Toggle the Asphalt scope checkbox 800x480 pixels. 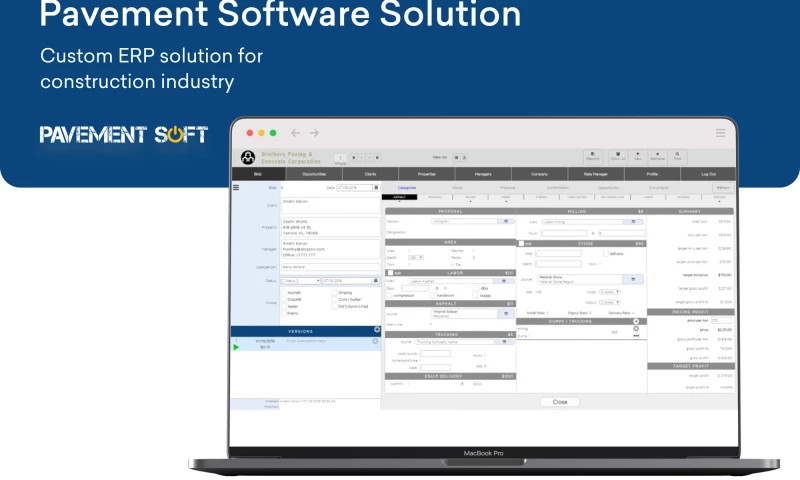[x=284, y=293]
